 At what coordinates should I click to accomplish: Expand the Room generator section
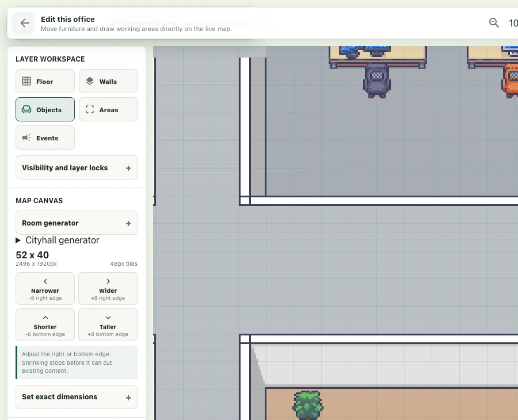pos(77,223)
